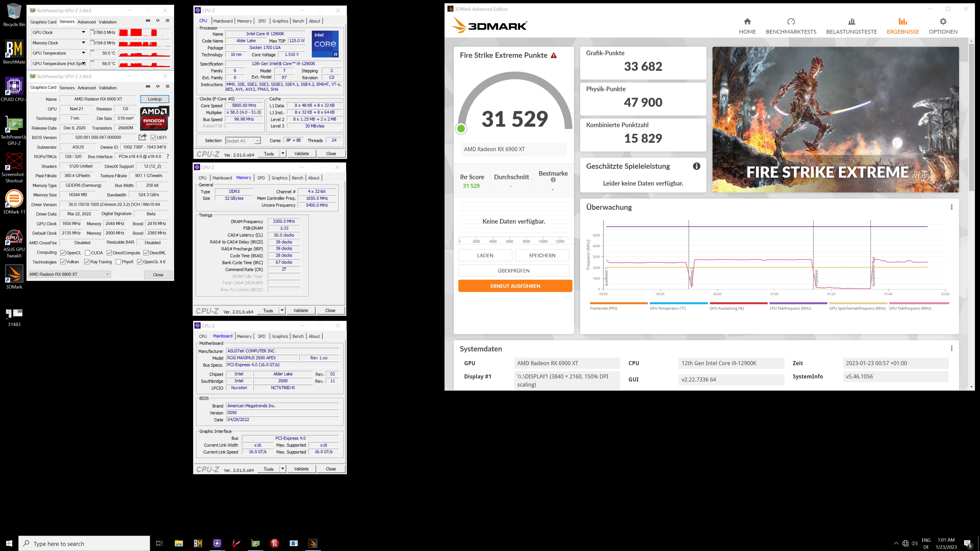Expand GPU Clock sensor dropdown

coord(83,32)
